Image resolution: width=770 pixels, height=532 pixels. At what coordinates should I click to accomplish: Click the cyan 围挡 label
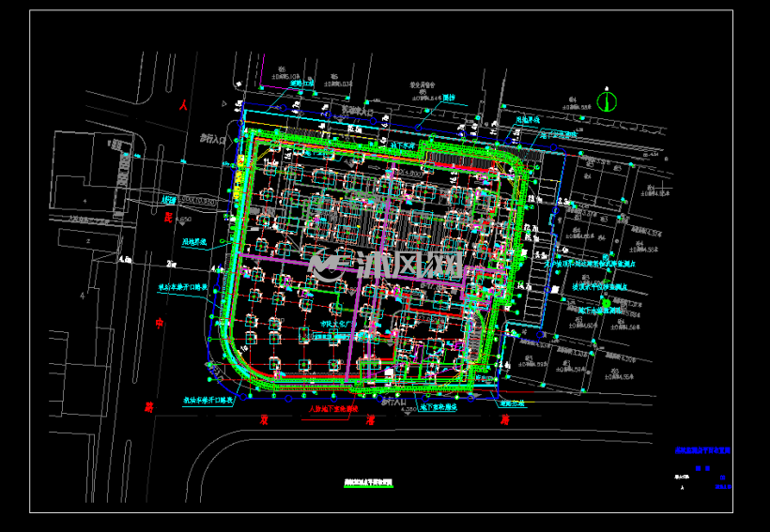[449, 98]
